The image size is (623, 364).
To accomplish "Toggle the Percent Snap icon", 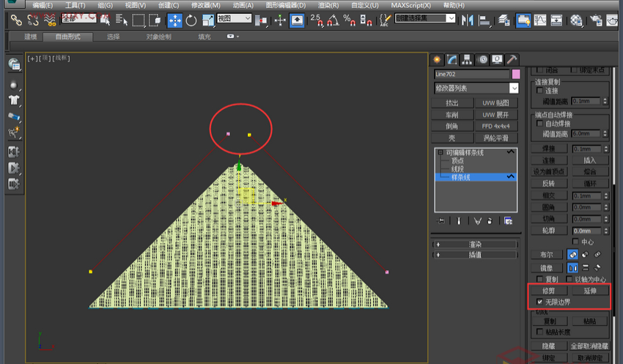I will 349,20.
